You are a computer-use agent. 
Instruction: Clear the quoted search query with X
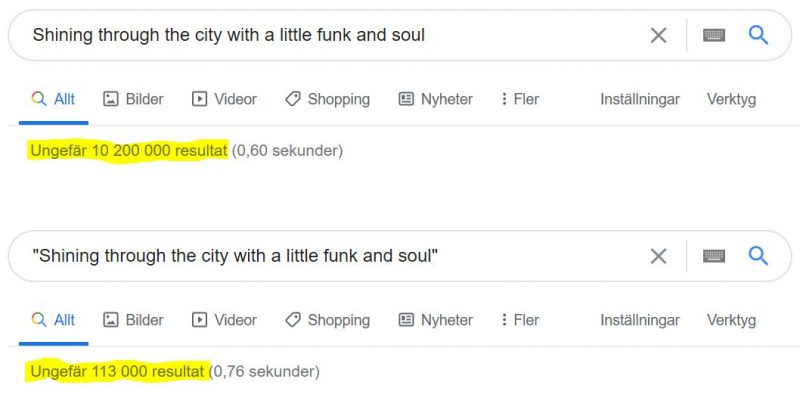[x=658, y=256]
